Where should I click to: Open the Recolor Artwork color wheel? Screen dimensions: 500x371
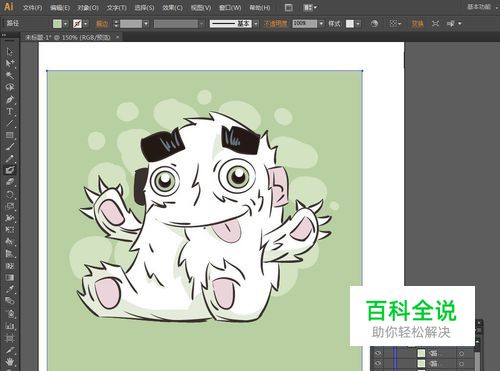[x=374, y=24]
